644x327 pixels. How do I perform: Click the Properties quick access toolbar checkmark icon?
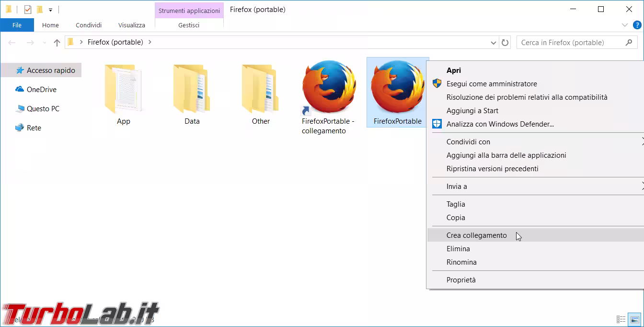[28, 10]
